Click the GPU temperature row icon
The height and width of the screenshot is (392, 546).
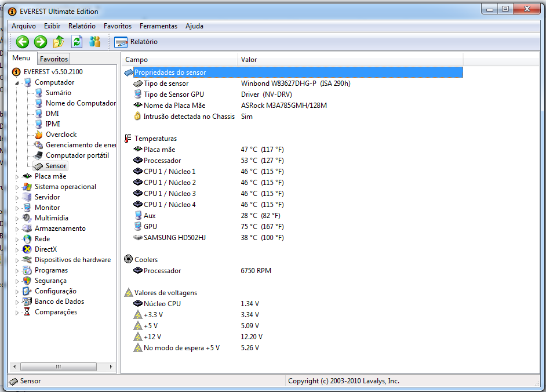pyautogui.click(x=138, y=227)
